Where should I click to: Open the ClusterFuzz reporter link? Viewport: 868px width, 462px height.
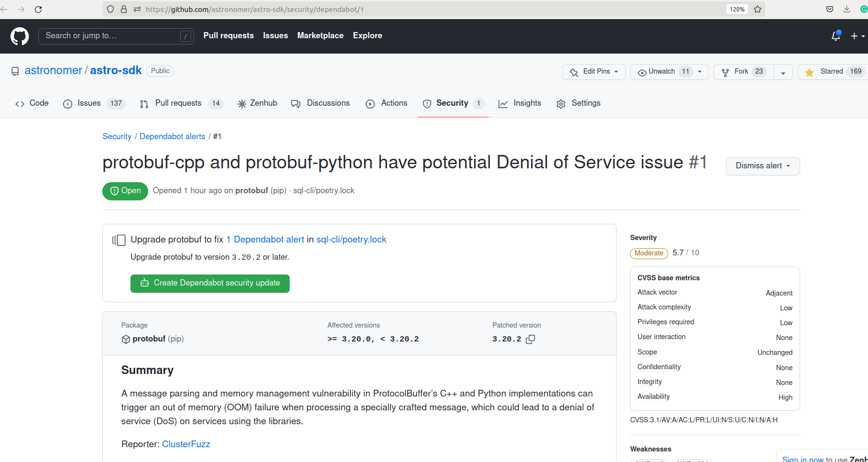186,444
